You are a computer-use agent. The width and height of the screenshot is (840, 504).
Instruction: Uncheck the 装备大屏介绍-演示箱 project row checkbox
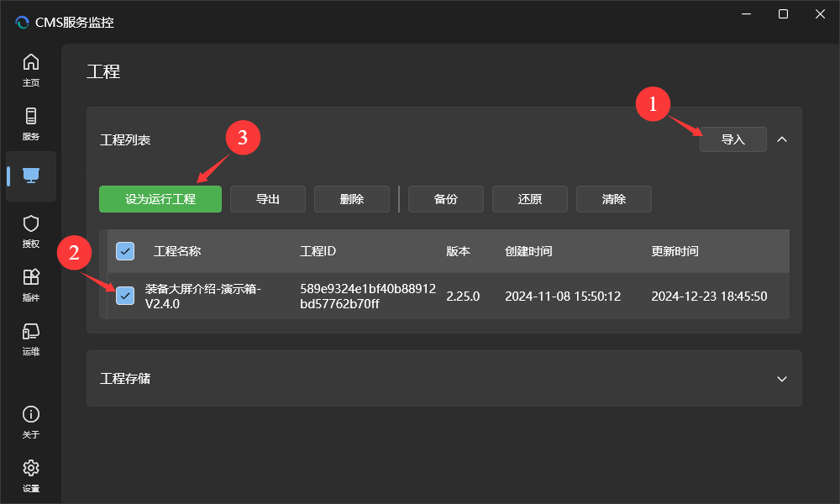(x=125, y=296)
